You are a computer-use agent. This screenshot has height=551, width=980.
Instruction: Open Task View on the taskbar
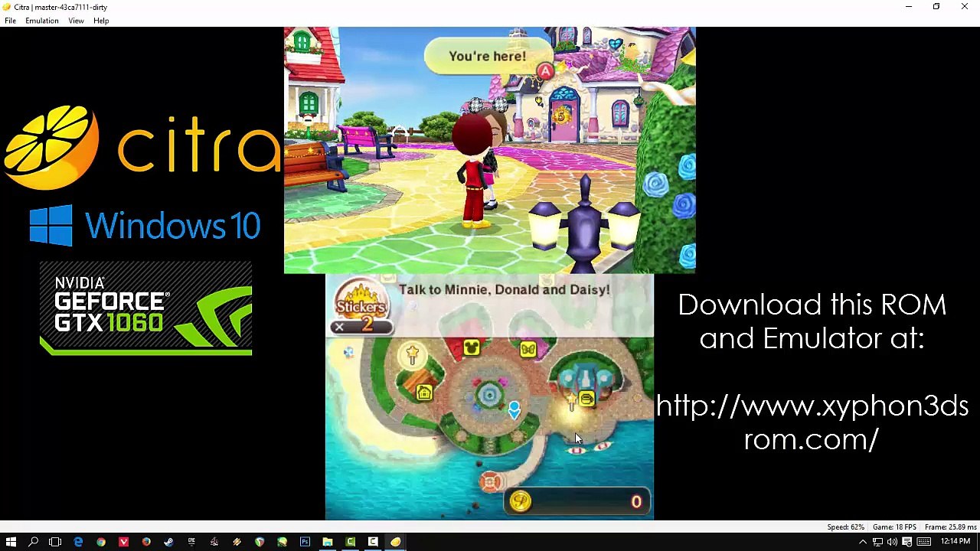pos(55,542)
